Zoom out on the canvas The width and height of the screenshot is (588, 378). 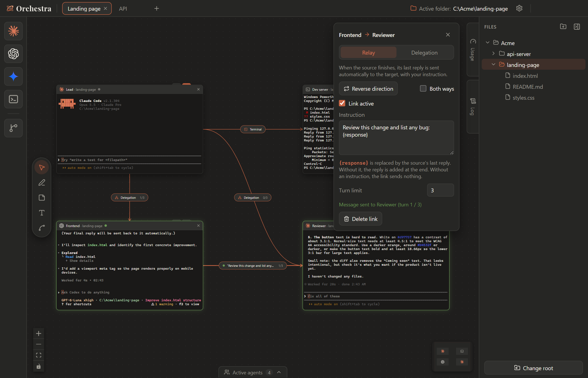click(39, 344)
